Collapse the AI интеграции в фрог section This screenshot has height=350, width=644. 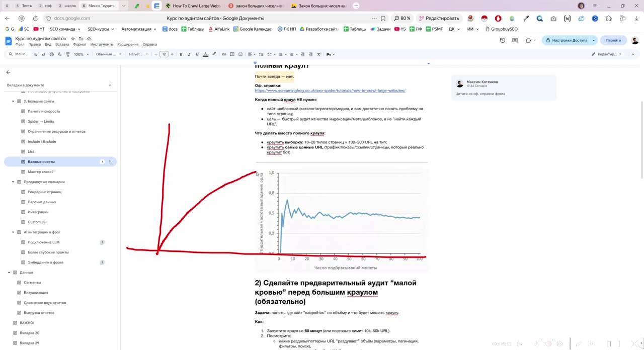[x=13, y=232]
